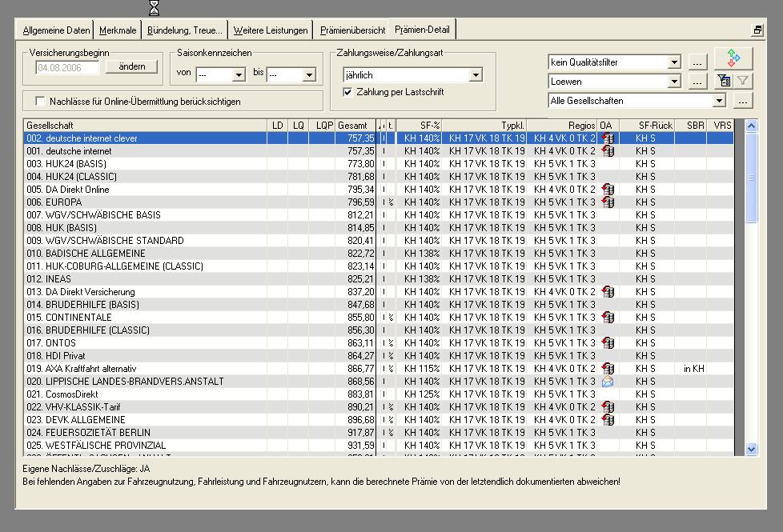Open the Alle Gesellschaften dropdown

click(719, 101)
